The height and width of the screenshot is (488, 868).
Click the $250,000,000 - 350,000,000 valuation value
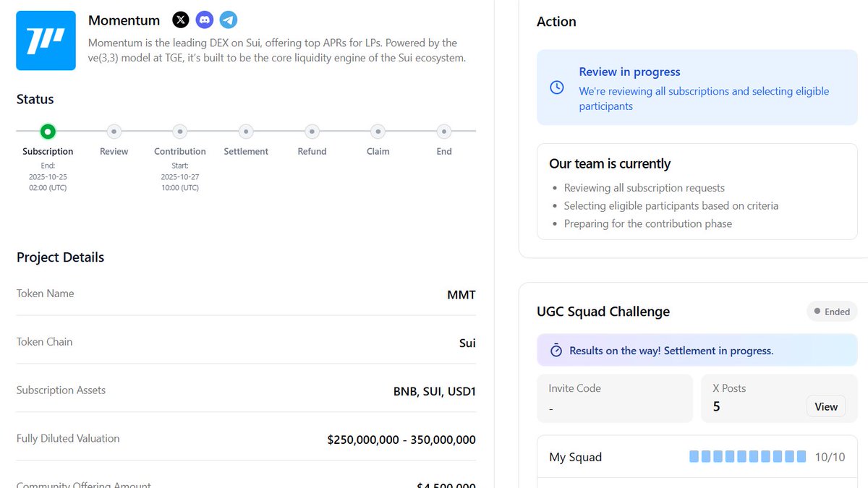[x=401, y=440]
